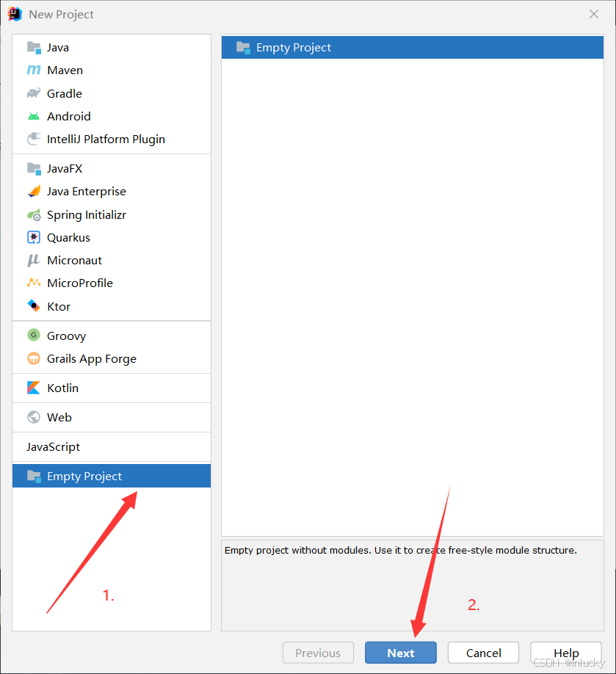Click the JavaFX folder icon
This screenshot has height=674, width=616.
pos(34,169)
